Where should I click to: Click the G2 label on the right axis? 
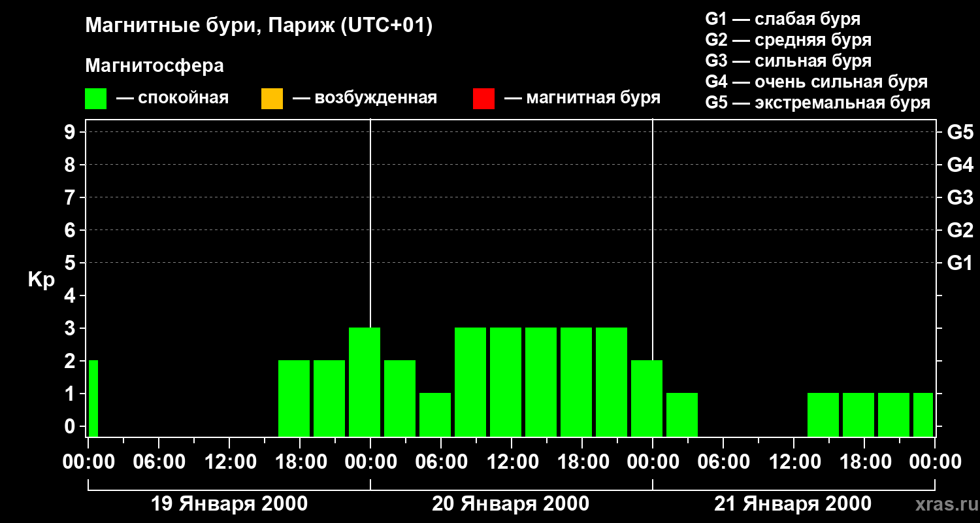point(960,230)
